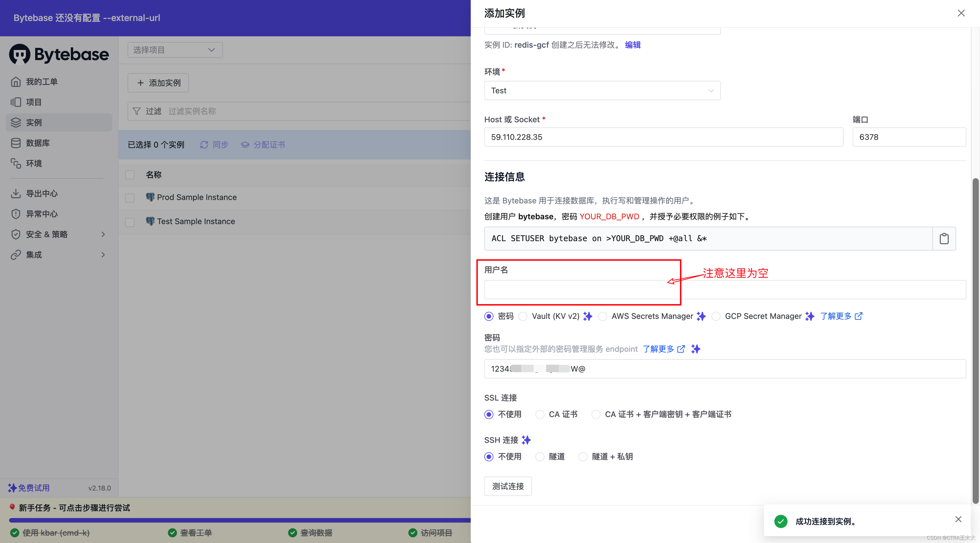Expand 安全 & 策略 chevron

pos(103,234)
